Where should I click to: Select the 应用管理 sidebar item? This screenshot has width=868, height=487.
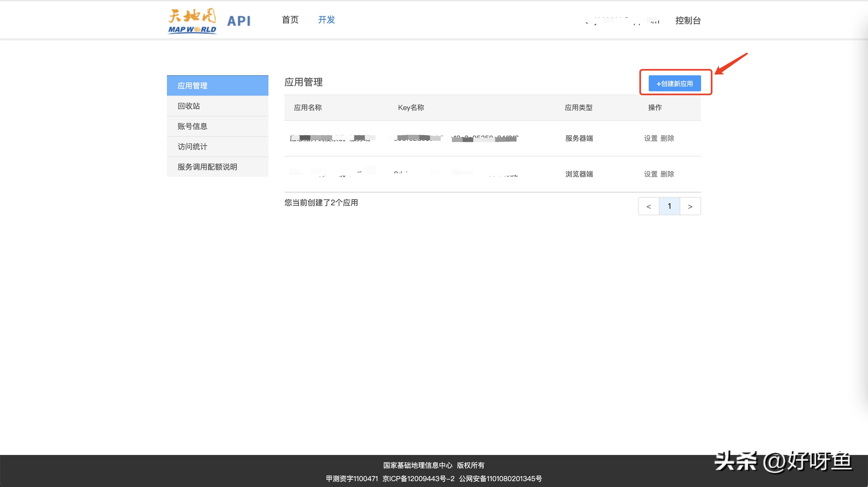[x=192, y=85]
